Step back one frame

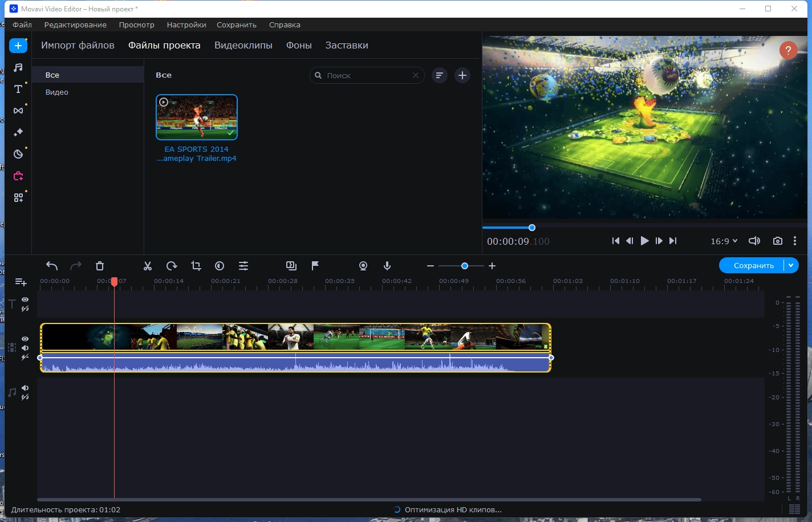(630, 241)
